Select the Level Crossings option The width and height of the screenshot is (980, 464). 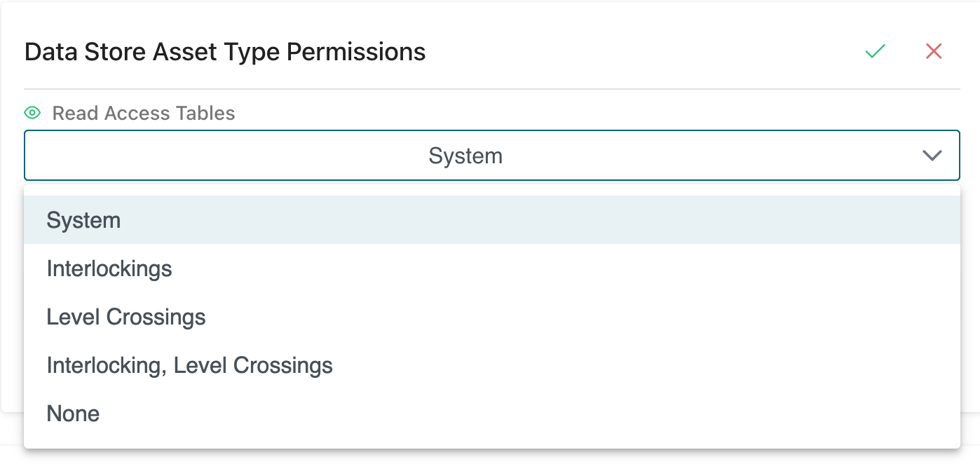pos(126,317)
